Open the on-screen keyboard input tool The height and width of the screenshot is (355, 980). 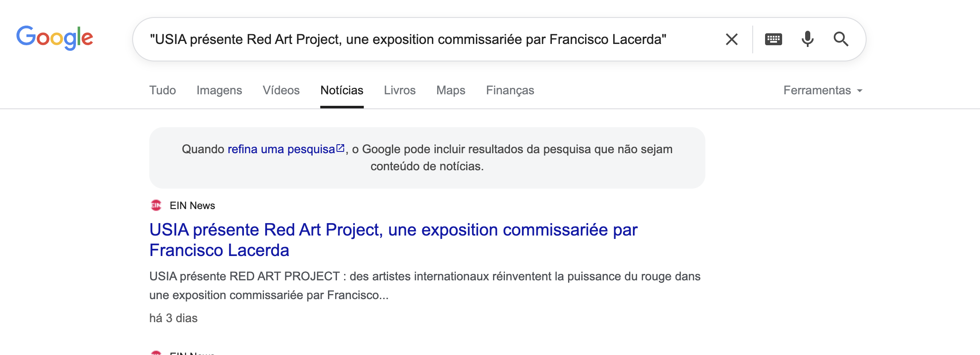tap(773, 39)
